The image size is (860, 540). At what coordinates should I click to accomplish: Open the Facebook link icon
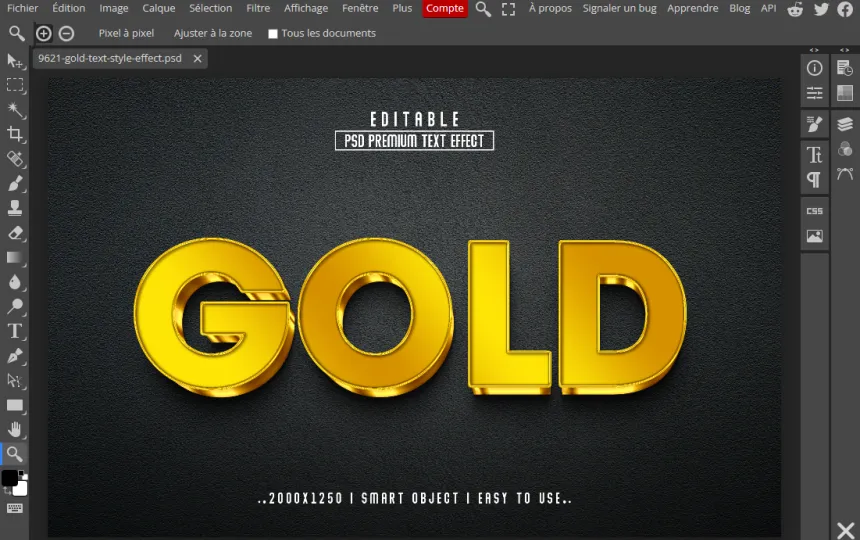click(x=845, y=9)
